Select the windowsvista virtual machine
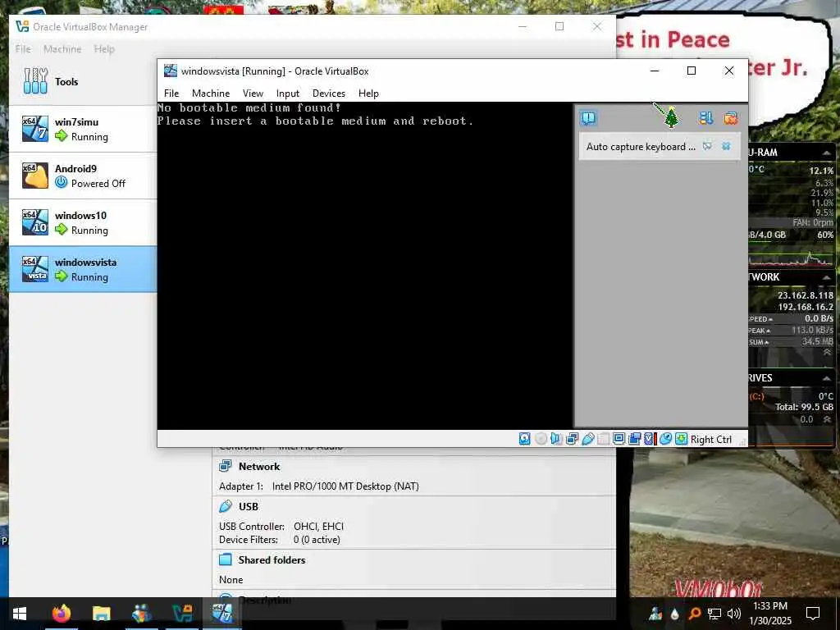The height and width of the screenshot is (630, 840). click(83, 269)
